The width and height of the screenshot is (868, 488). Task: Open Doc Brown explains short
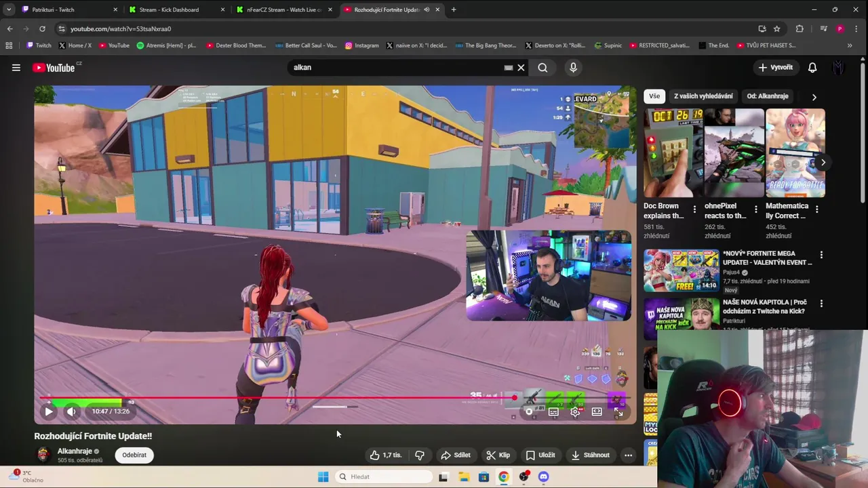[673, 153]
